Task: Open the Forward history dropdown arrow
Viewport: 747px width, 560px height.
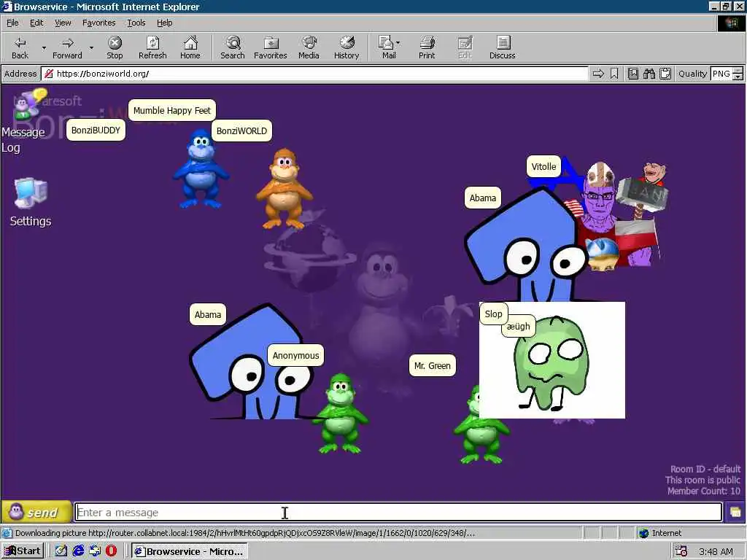Action: point(91,47)
